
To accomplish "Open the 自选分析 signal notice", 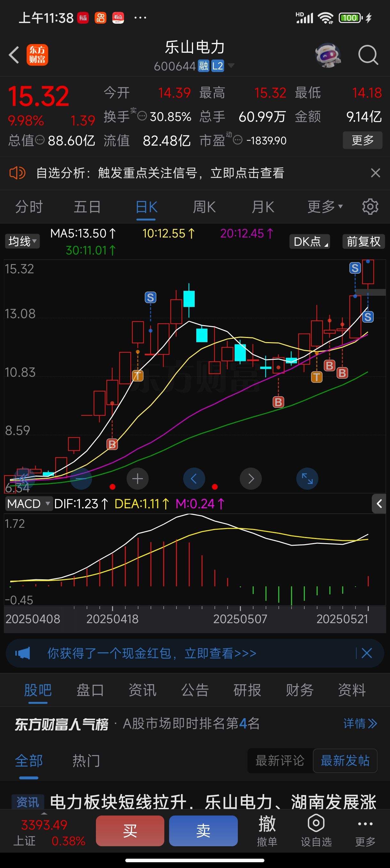I will [160, 173].
